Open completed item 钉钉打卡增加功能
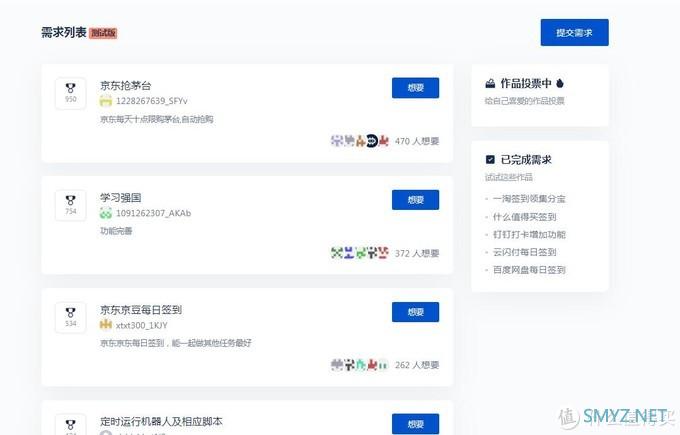680x435 pixels. click(529, 235)
